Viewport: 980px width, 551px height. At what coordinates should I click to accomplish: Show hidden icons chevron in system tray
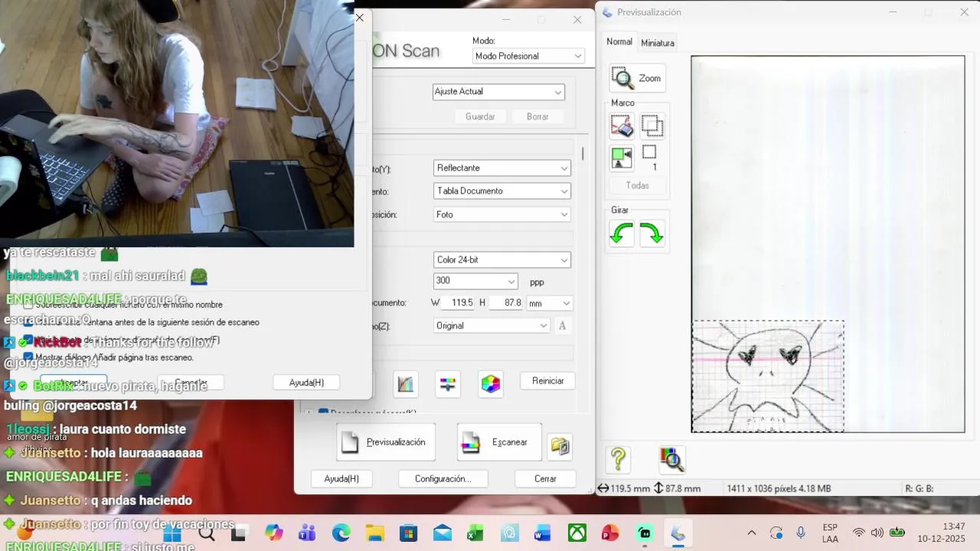752,533
